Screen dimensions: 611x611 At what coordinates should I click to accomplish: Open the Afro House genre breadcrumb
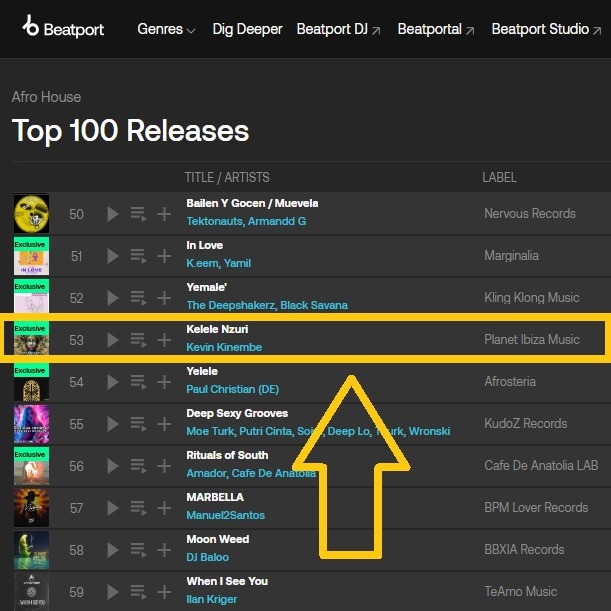point(46,97)
